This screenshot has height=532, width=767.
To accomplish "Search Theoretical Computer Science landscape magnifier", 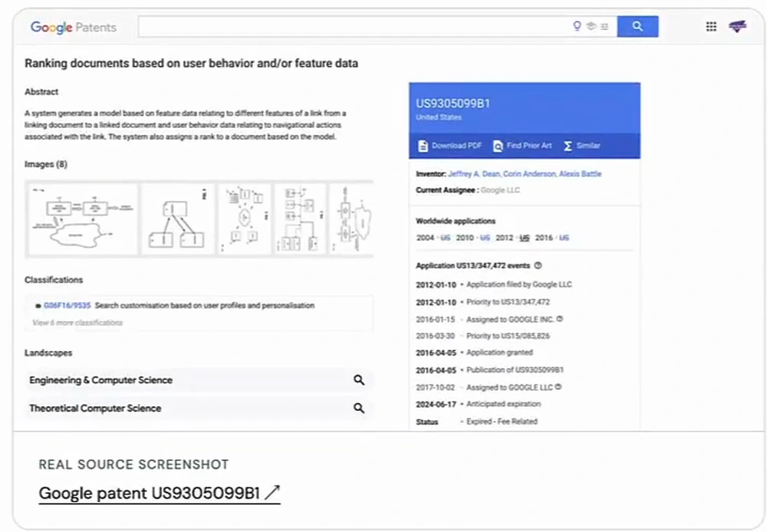I will pos(358,408).
